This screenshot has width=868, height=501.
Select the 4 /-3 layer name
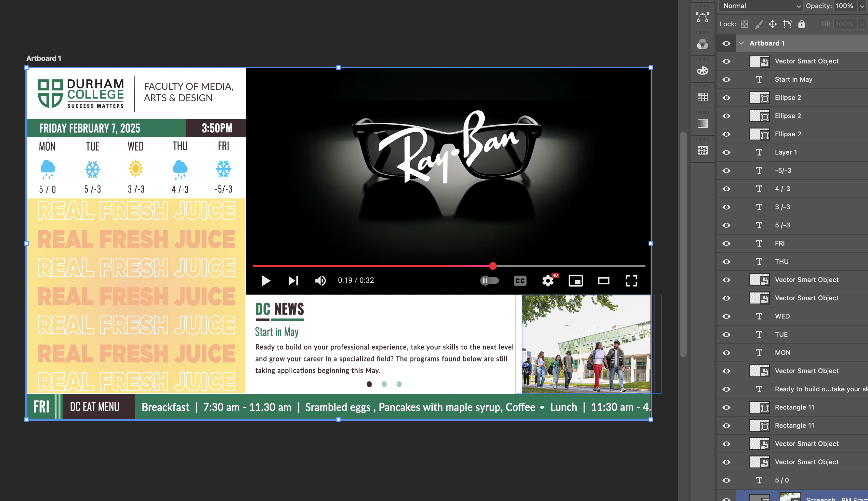[x=783, y=189]
